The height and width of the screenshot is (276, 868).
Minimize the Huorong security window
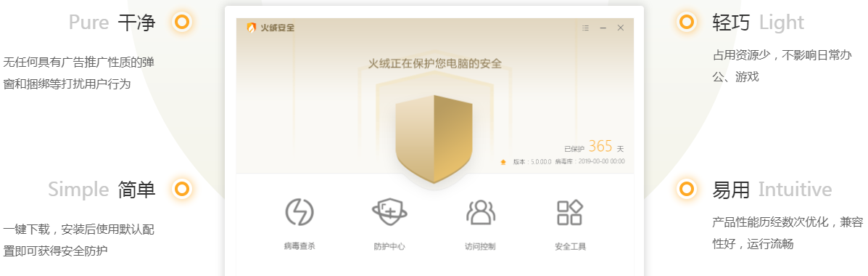pos(603,28)
